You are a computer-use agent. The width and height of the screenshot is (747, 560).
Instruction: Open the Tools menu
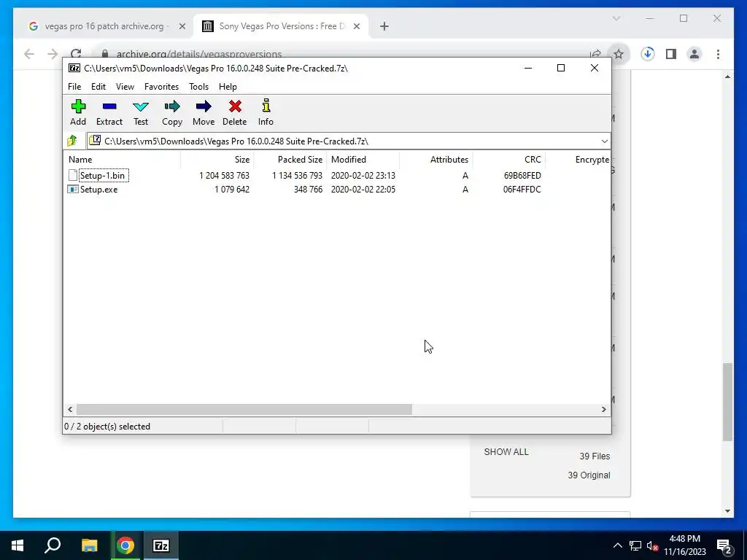tap(198, 87)
